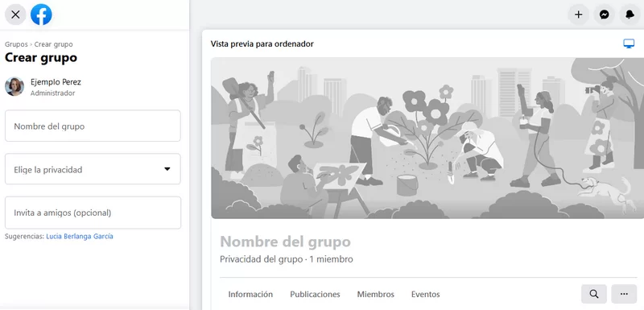Open the Messenger icon

(605, 14)
